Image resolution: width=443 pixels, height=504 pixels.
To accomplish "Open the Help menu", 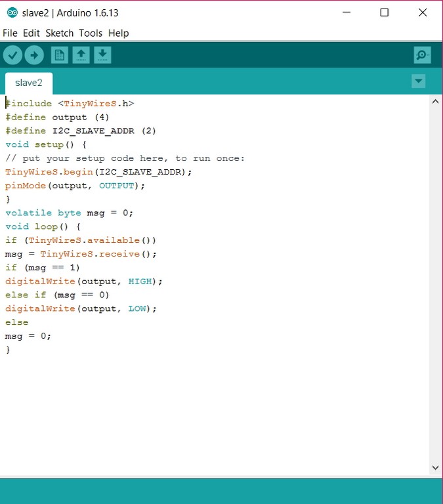I will (x=118, y=33).
